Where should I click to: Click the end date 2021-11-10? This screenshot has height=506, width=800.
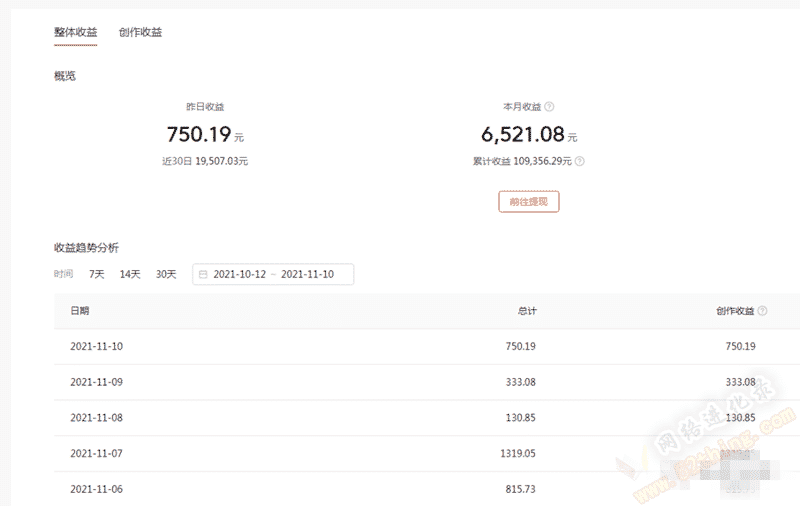coord(308,274)
